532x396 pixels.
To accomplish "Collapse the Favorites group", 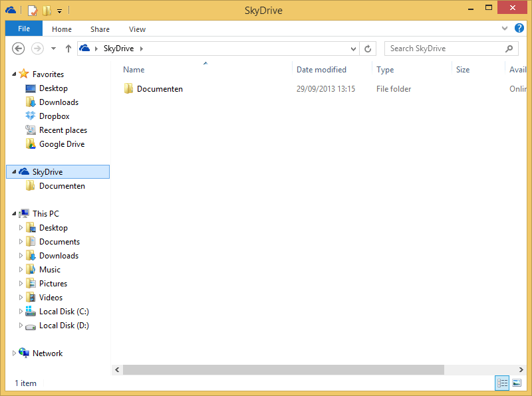I will pos(14,74).
